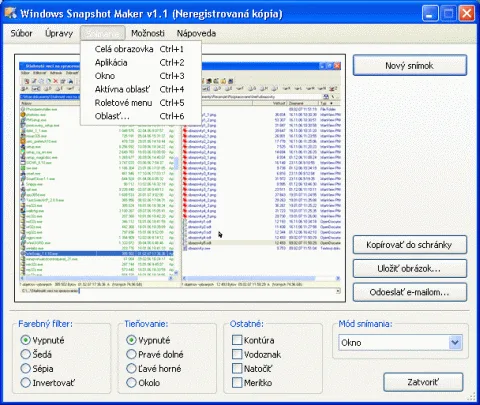
Task: Select Vypnuté under Tieňovanie
Action: [148, 340]
